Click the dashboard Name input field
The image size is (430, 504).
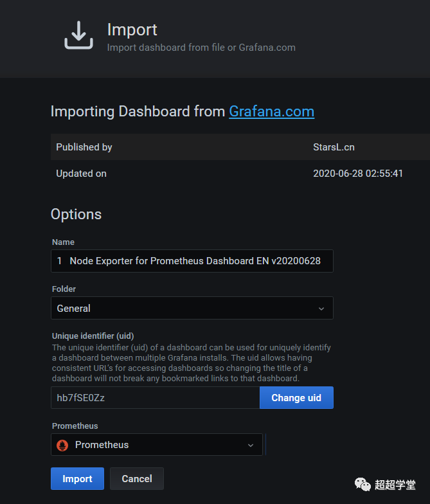192,261
